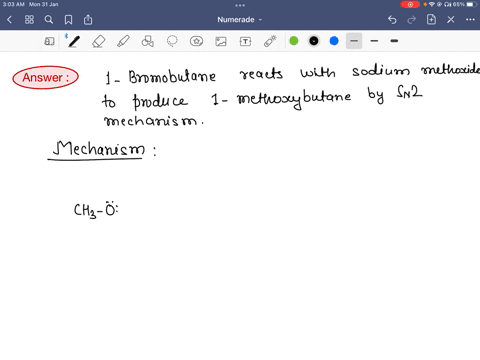Tap the handwritten 'SN2' text

[x=409, y=92]
